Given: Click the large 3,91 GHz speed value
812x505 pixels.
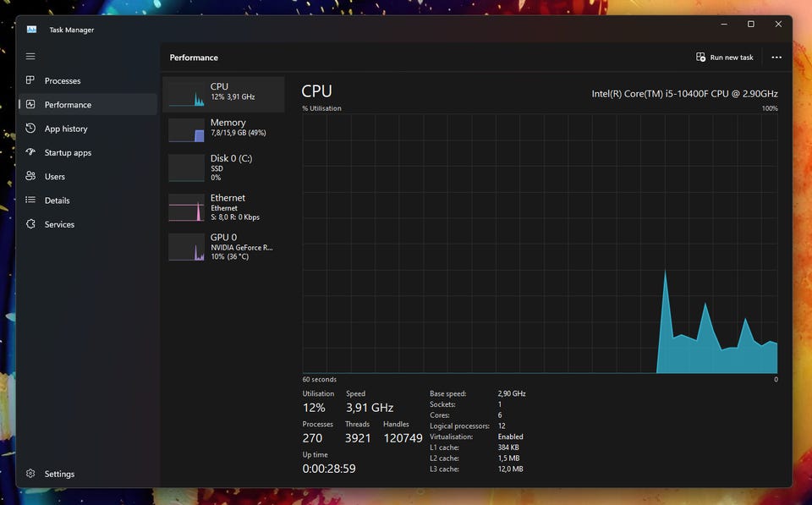Looking at the screenshot, I should pyautogui.click(x=370, y=408).
